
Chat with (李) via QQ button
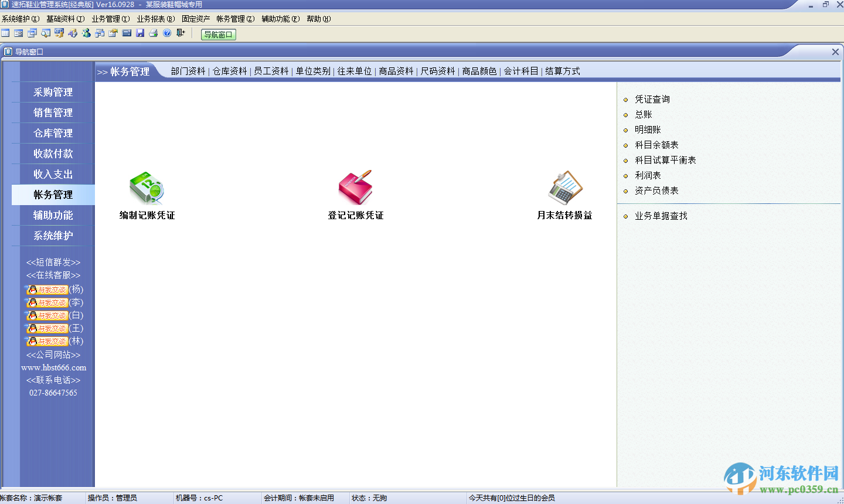click(47, 302)
